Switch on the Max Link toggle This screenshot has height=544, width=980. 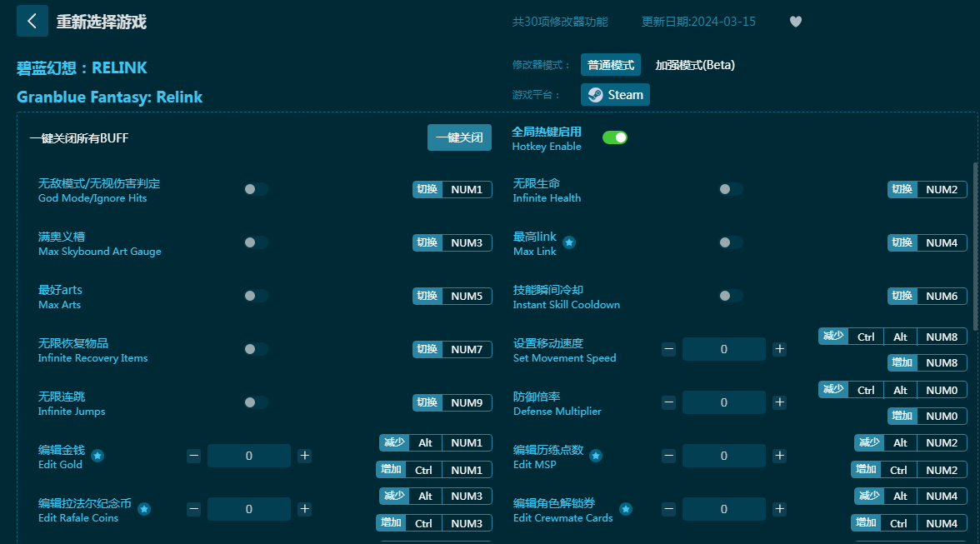click(731, 242)
